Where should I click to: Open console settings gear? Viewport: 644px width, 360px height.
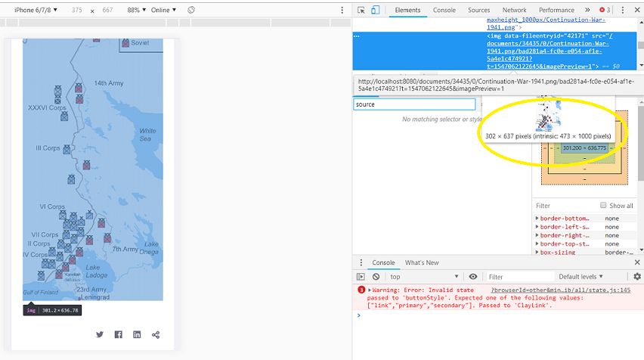pyautogui.click(x=637, y=277)
